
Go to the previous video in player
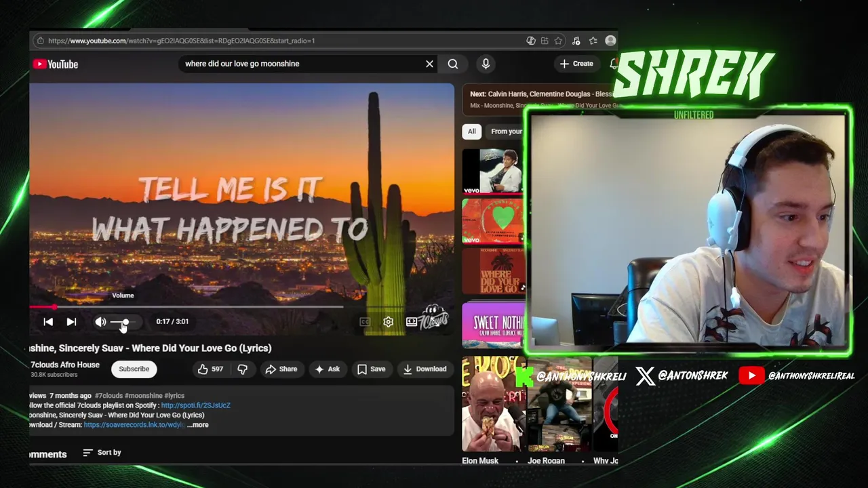tap(48, 322)
